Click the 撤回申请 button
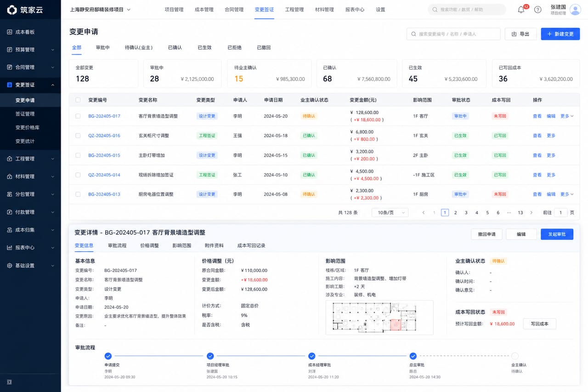This screenshot has height=392, width=588. pyautogui.click(x=486, y=234)
